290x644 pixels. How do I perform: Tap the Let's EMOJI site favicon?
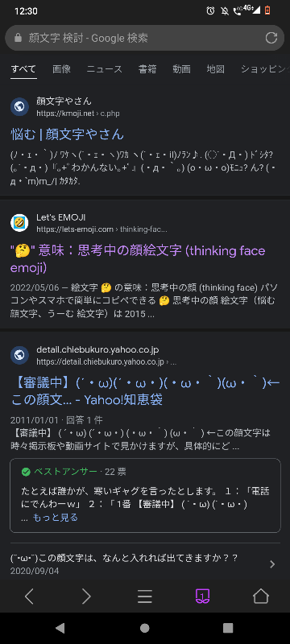[x=19, y=223]
